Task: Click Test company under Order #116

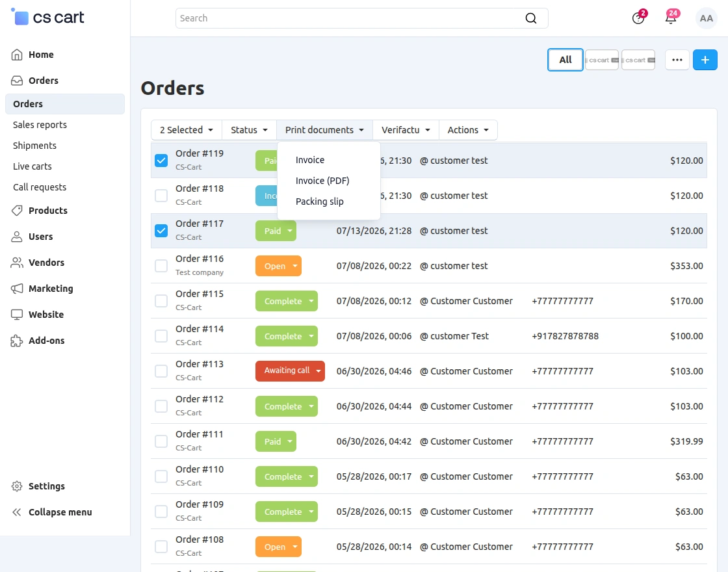Action: (x=200, y=272)
